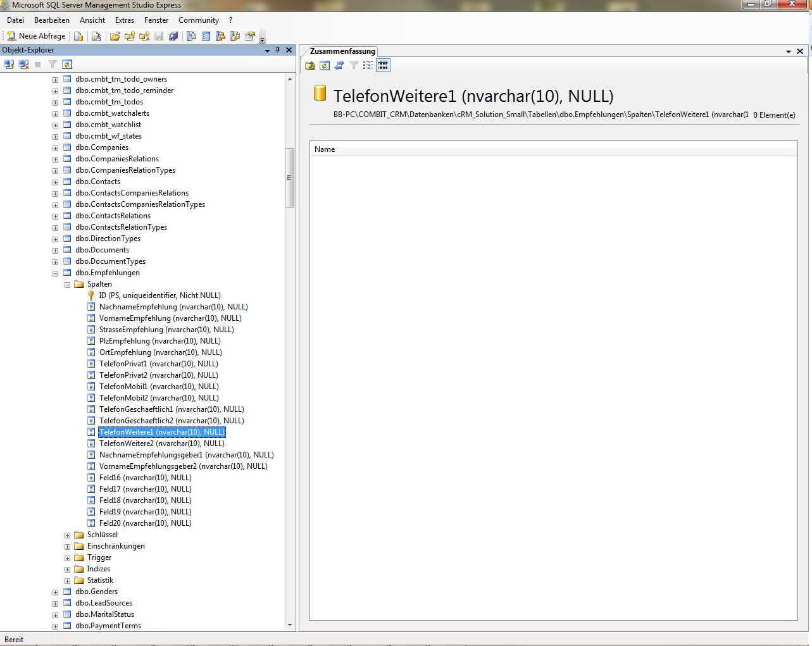Switch Zusammenfassung to list view icon
Image resolution: width=812 pixels, height=646 pixels.
pyautogui.click(x=368, y=65)
